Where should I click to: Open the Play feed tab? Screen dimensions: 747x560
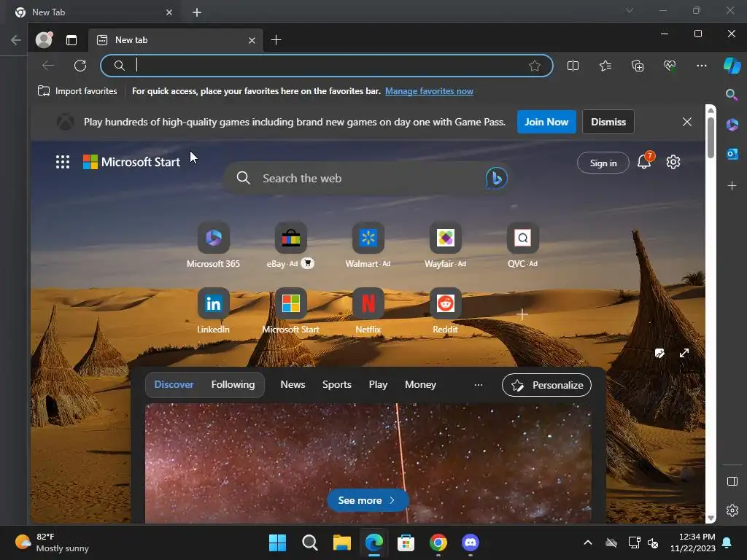pos(378,384)
